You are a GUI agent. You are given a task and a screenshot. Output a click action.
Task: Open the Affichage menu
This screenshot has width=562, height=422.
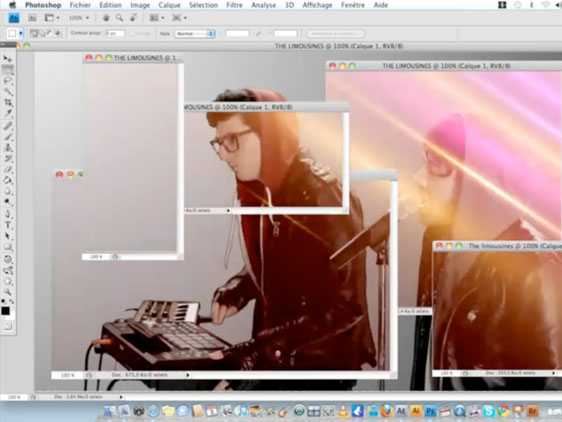[318, 5]
